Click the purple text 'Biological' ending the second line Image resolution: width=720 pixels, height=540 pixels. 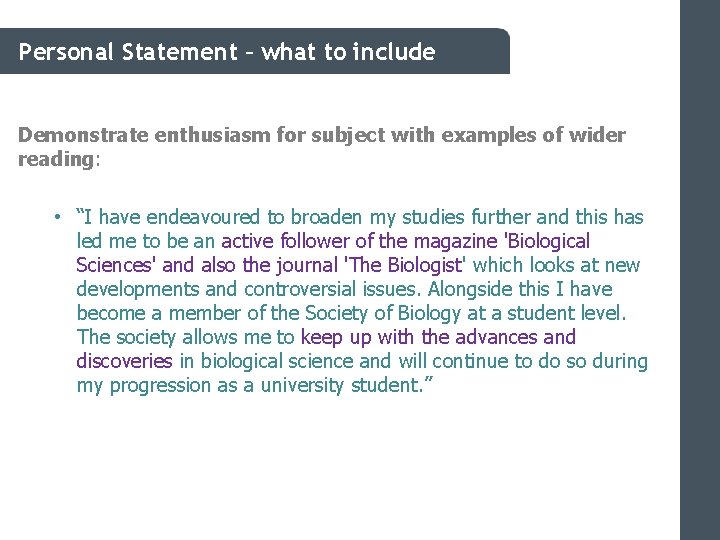coord(547,241)
